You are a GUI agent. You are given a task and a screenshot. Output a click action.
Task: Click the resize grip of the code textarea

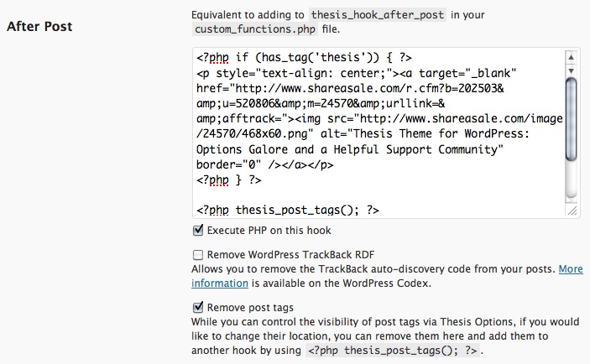click(572, 211)
